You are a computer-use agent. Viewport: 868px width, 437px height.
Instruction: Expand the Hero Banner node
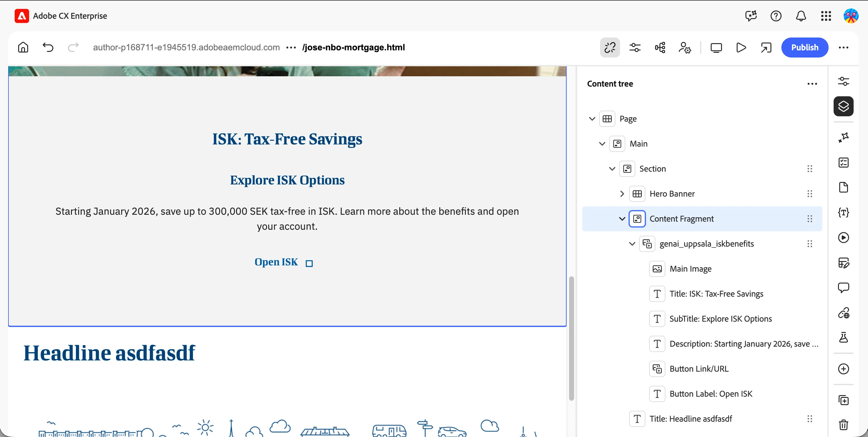[622, 194]
